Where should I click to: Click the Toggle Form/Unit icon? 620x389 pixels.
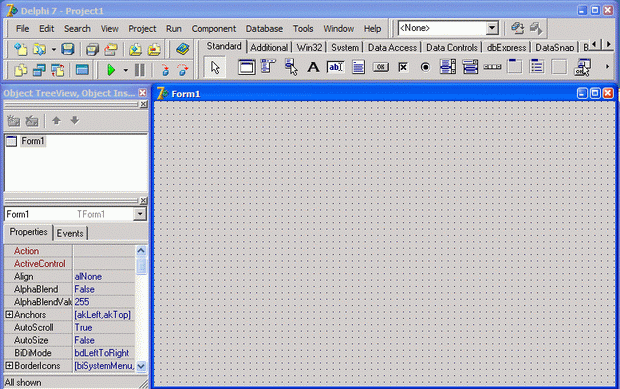[x=58, y=70]
